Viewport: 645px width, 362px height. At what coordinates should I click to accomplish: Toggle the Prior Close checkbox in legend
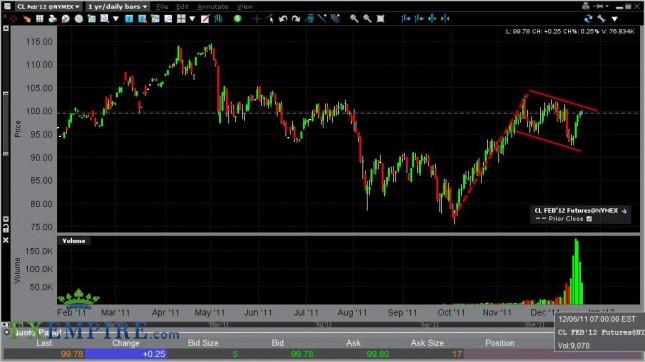click(x=589, y=219)
